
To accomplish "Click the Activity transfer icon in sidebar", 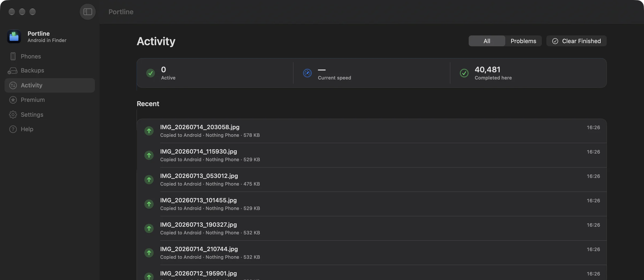I will [13, 85].
